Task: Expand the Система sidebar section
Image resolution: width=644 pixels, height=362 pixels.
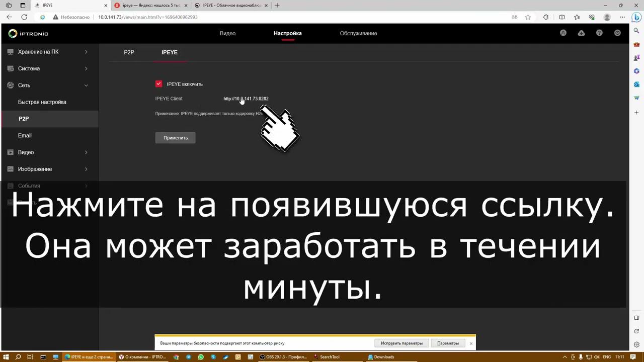Action: click(49, 68)
